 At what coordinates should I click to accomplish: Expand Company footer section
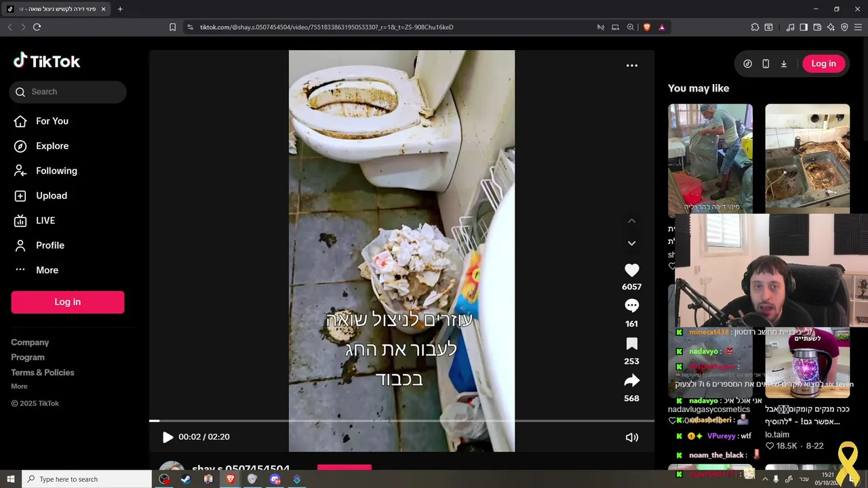tap(30, 342)
